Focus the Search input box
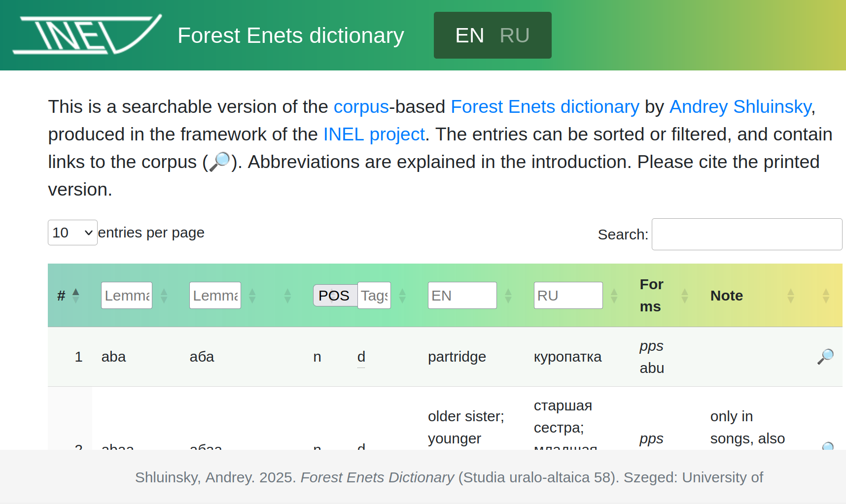846x504 pixels. pos(746,235)
